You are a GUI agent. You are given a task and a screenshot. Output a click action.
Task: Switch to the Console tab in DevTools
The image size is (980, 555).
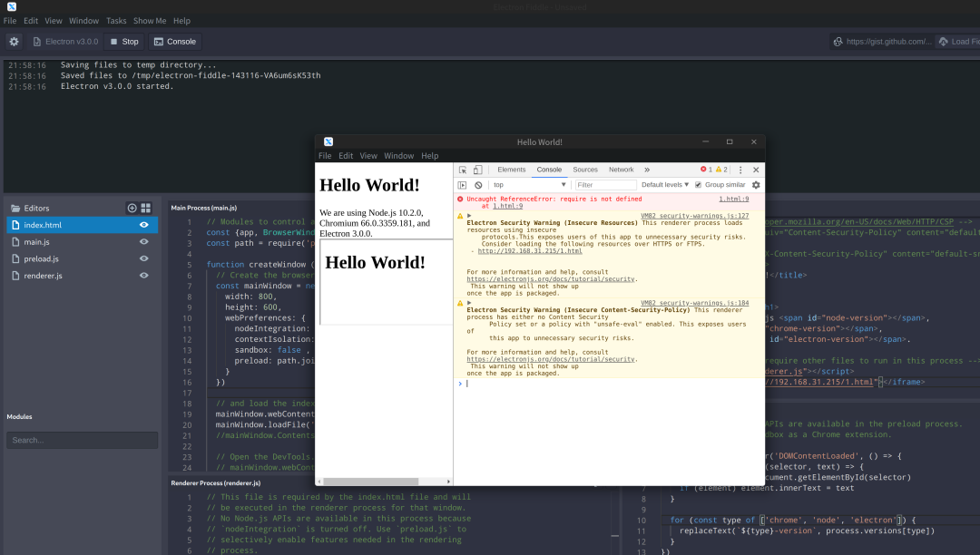click(x=549, y=170)
